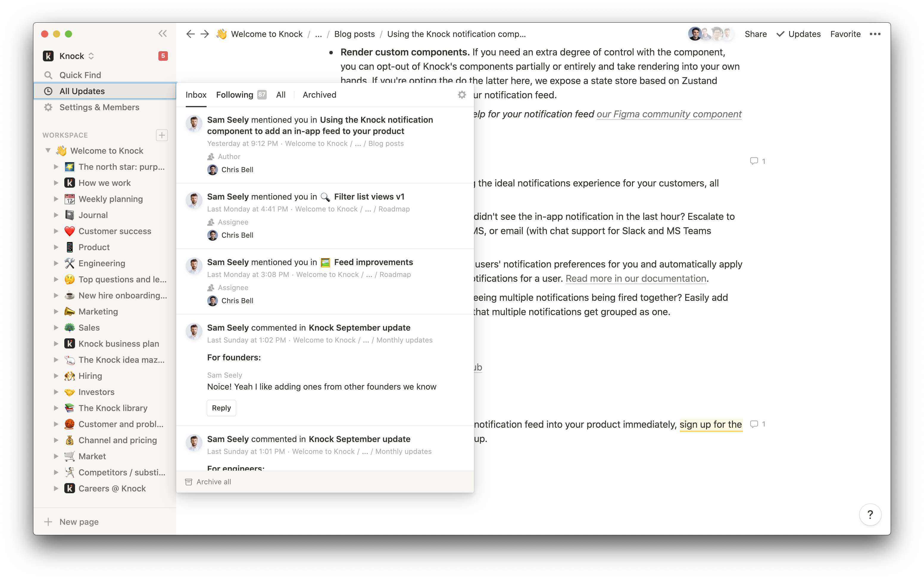This screenshot has height=579, width=924.
Task: Click the Reply button on comment
Action: pos(221,407)
